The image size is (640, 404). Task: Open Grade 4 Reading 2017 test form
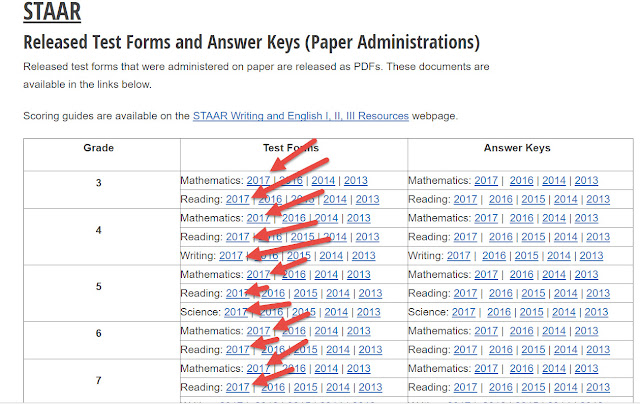[x=238, y=237]
